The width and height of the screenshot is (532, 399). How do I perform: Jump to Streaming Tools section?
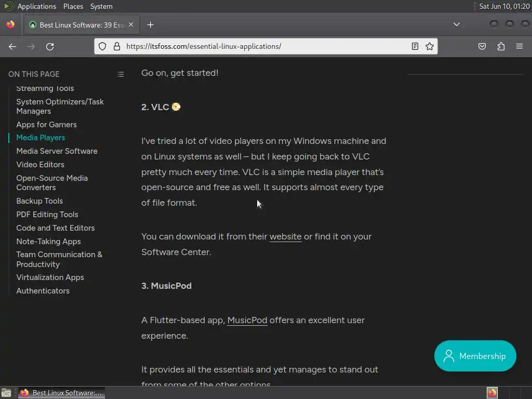tap(45, 88)
